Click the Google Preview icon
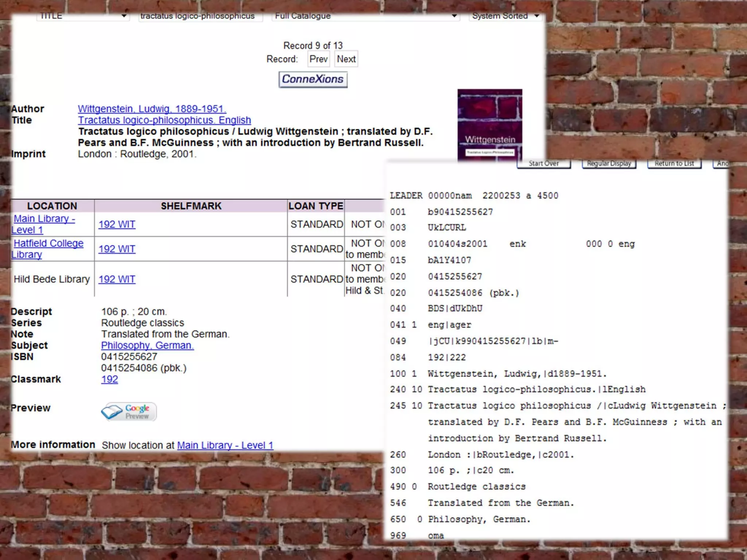 [129, 412]
